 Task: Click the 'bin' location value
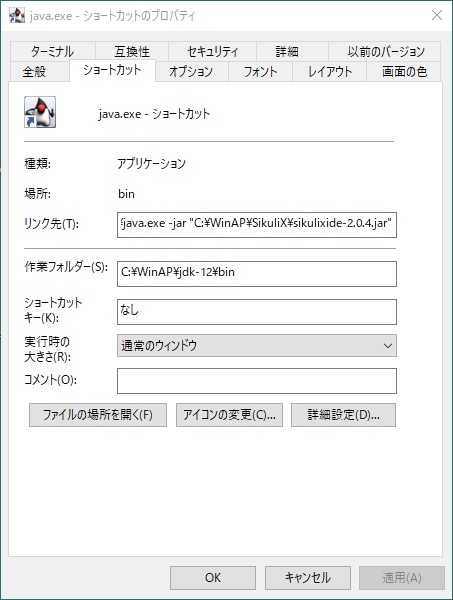tap(126, 194)
